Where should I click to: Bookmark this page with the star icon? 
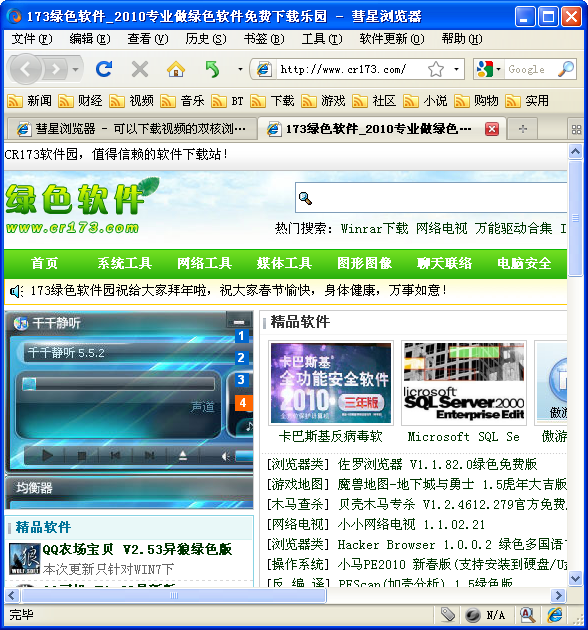coord(436,69)
